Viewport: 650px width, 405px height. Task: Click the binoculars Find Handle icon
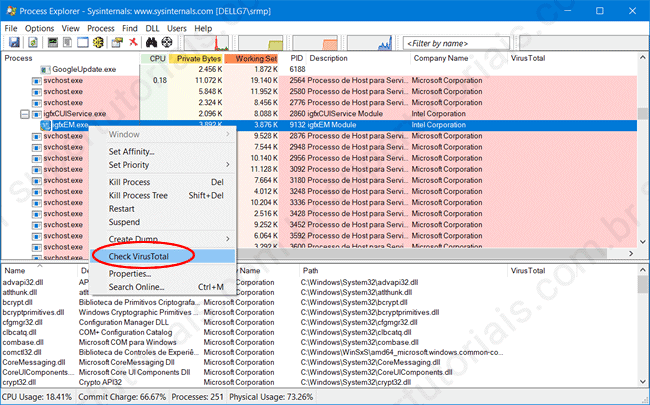[150, 44]
